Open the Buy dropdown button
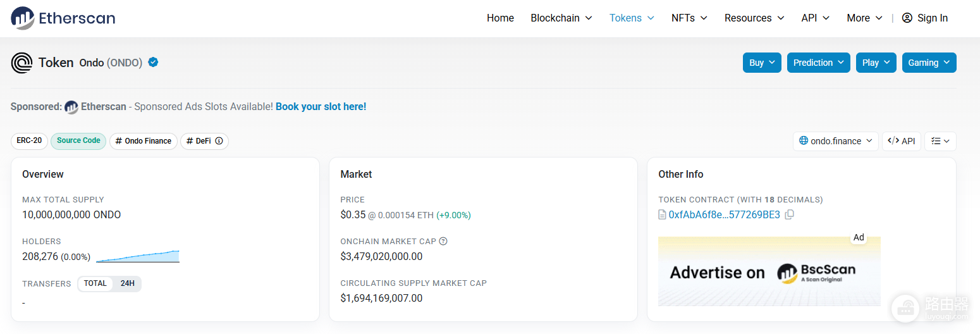The height and width of the screenshot is (334, 980). [x=762, y=63]
